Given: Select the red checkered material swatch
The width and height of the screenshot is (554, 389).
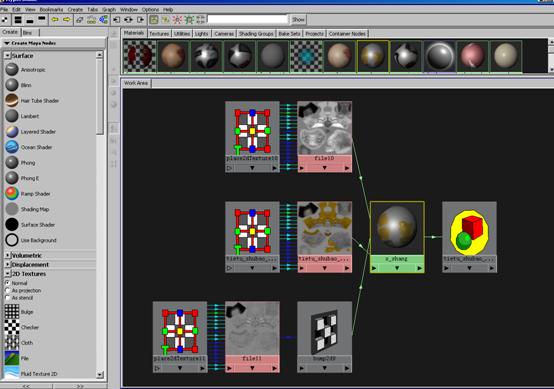Looking at the screenshot, I should [x=140, y=57].
